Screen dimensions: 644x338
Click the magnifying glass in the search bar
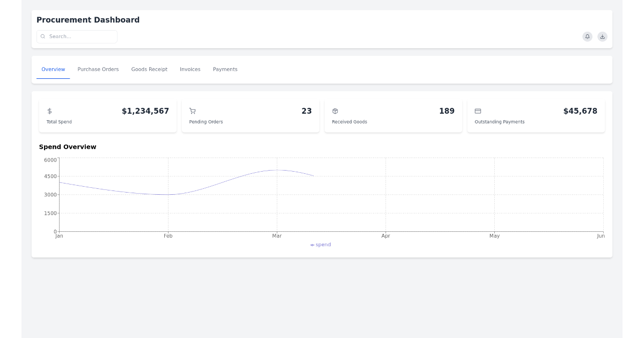click(x=43, y=36)
